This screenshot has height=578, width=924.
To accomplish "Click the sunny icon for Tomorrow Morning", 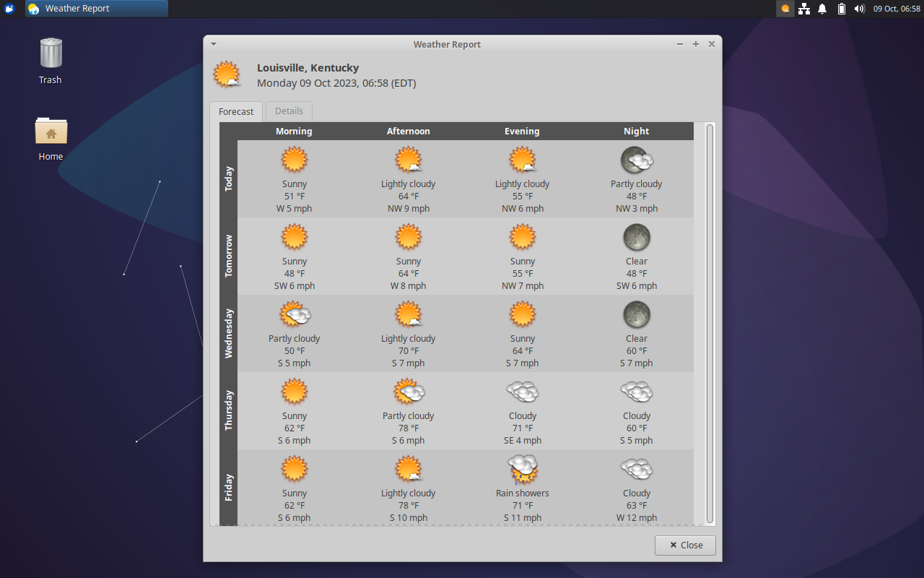I will point(295,237).
